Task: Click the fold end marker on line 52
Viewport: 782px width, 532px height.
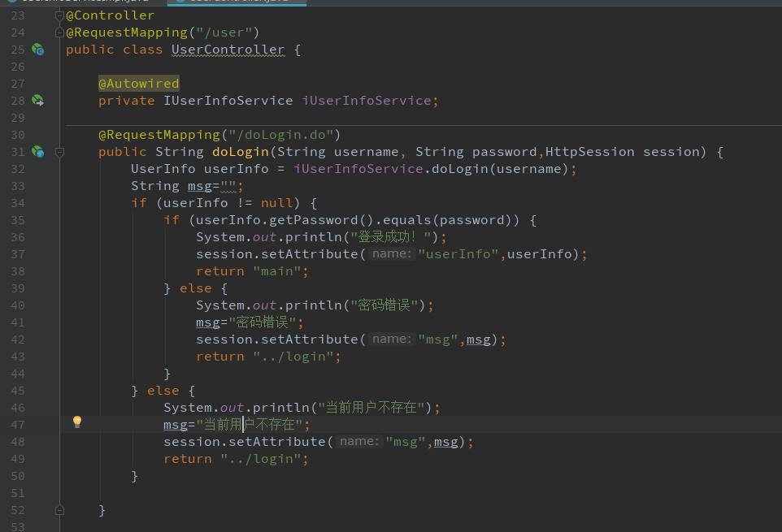Action: click(59, 510)
